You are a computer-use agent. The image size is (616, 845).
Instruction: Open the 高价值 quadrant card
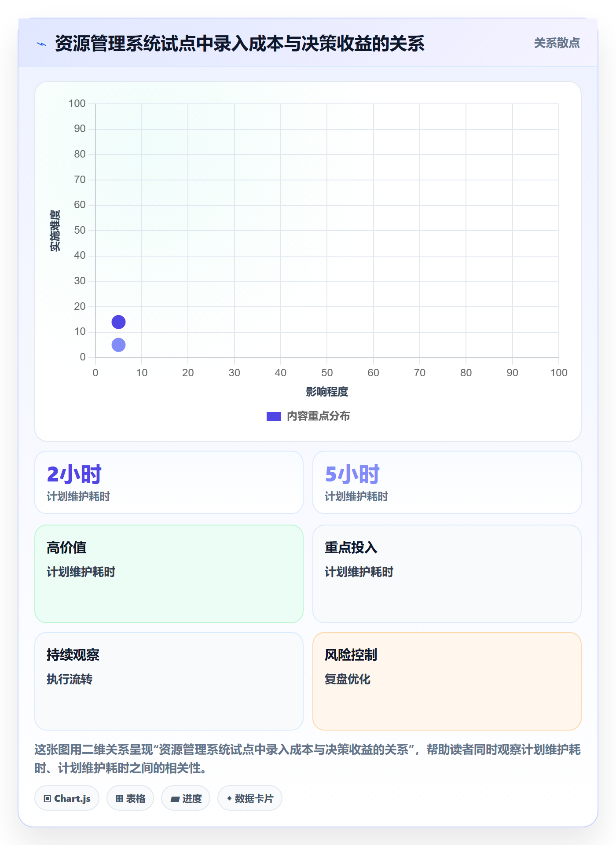pyautogui.click(x=169, y=574)
